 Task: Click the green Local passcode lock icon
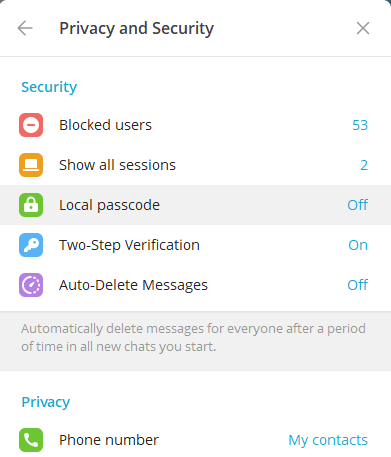31,205
